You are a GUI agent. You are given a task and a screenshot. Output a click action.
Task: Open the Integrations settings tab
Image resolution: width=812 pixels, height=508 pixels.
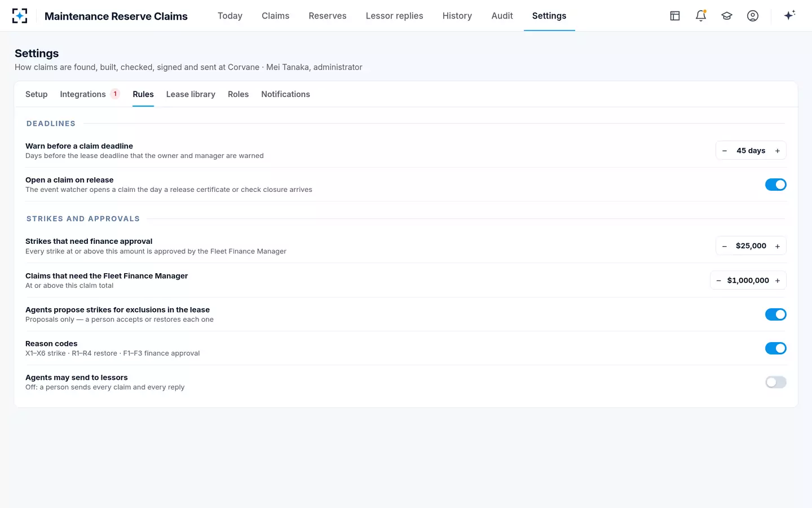83,94
